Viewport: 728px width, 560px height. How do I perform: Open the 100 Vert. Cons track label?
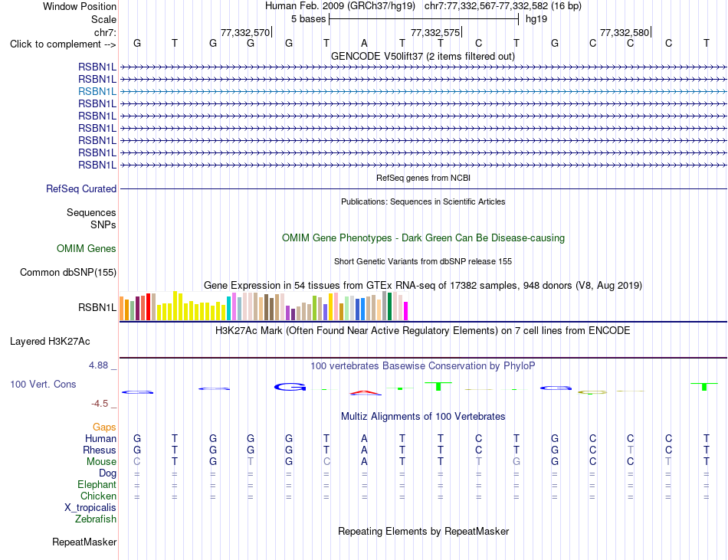pos(43,384)
